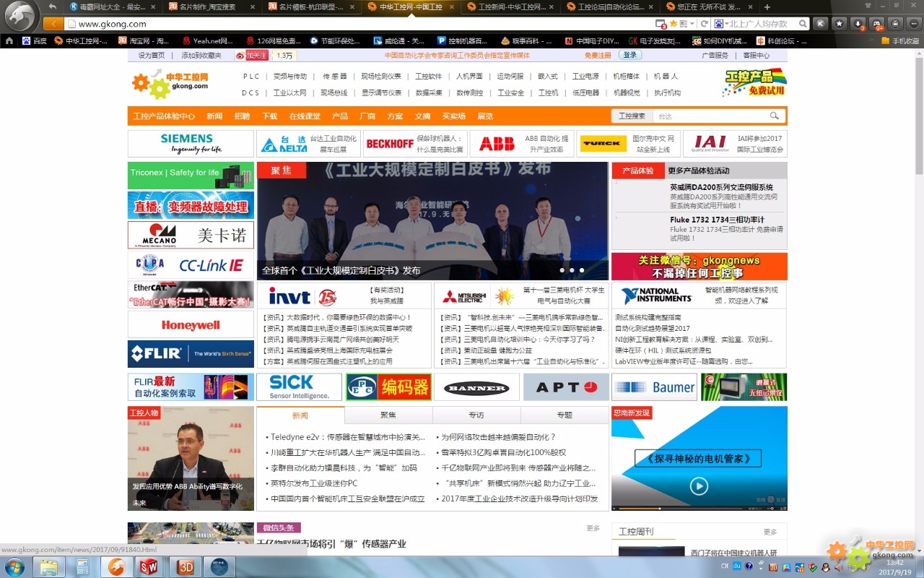The image size is (924, 578).
Task: Click the site search magnifier icon
Action: [x=775, y=116]
